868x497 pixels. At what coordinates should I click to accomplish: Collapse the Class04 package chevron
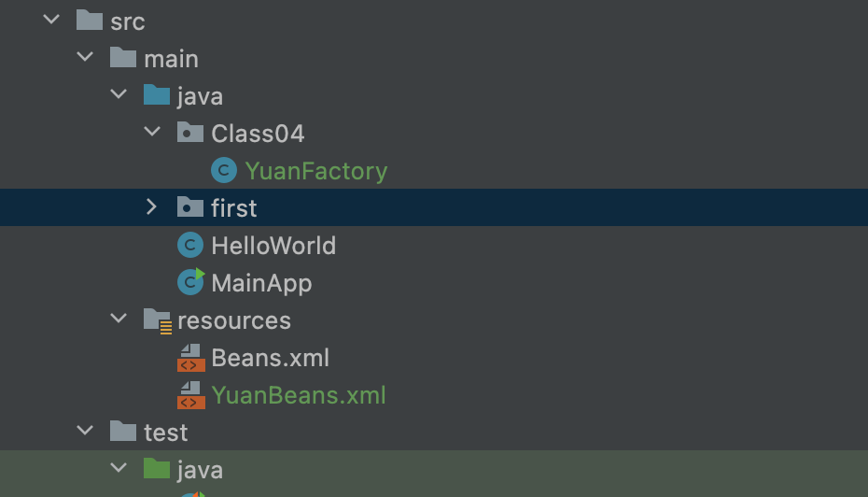click(152, 132)
